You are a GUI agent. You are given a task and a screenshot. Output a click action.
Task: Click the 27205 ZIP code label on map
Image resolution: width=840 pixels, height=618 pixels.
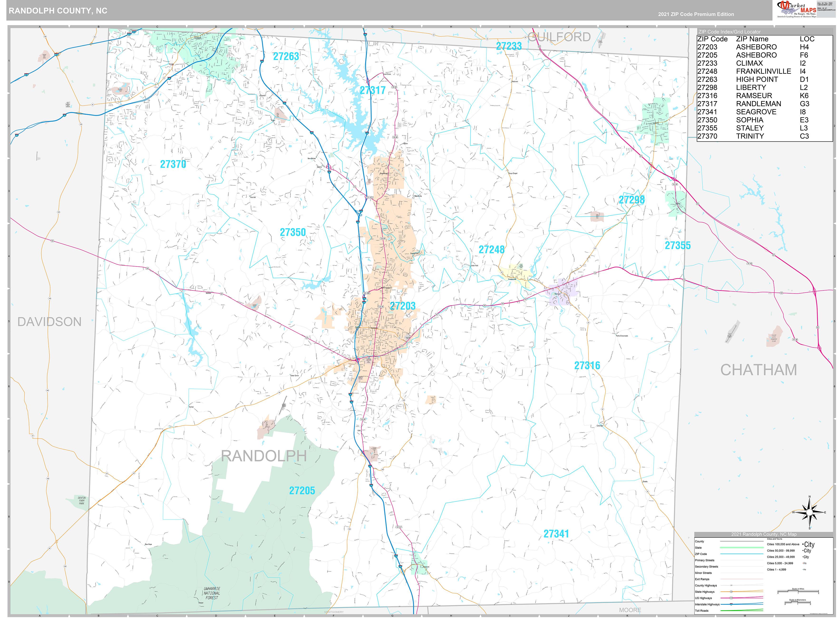coord(302,490)
